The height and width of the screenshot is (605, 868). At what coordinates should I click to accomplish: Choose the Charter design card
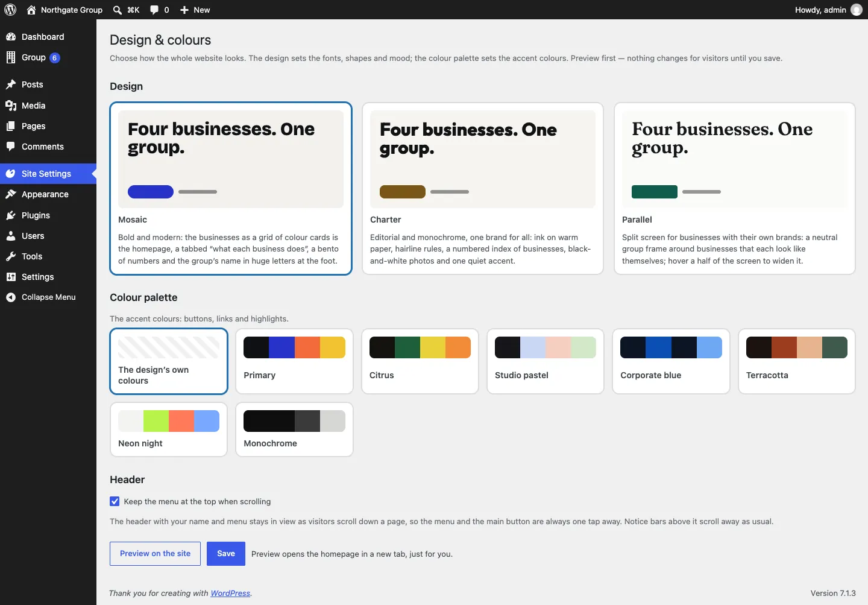483,188
